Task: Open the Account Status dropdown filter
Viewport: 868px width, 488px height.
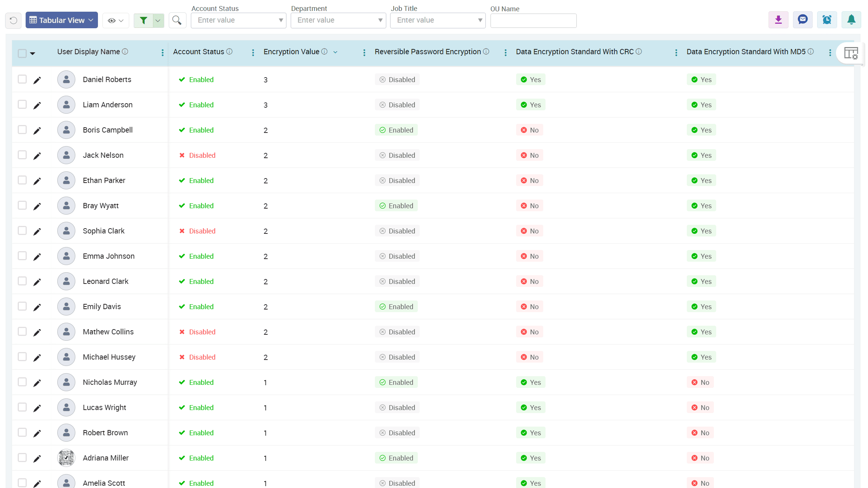Action: [x=280, y=20]
